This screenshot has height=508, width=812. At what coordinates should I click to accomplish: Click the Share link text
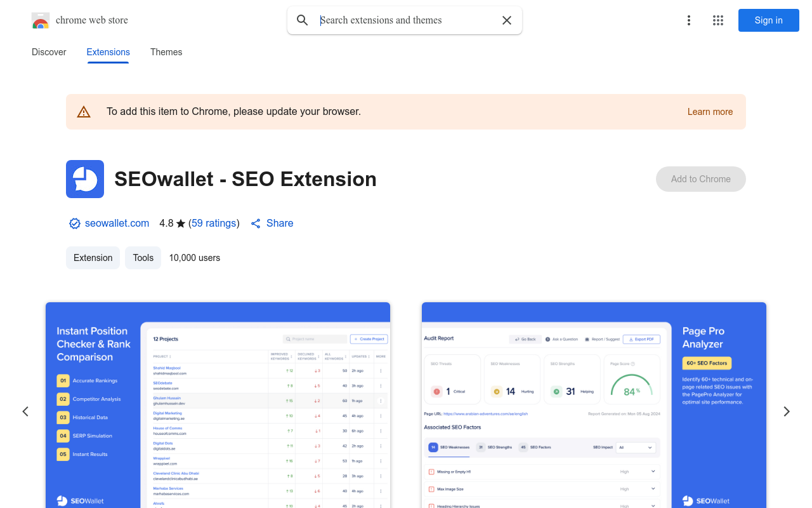coord(280,224)
